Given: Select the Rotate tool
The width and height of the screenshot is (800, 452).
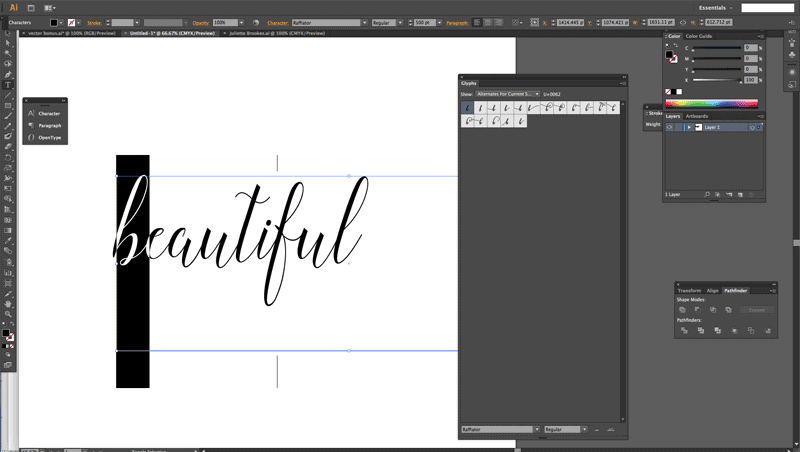Looking at the screenshot, I should click(x=8, y=158).
